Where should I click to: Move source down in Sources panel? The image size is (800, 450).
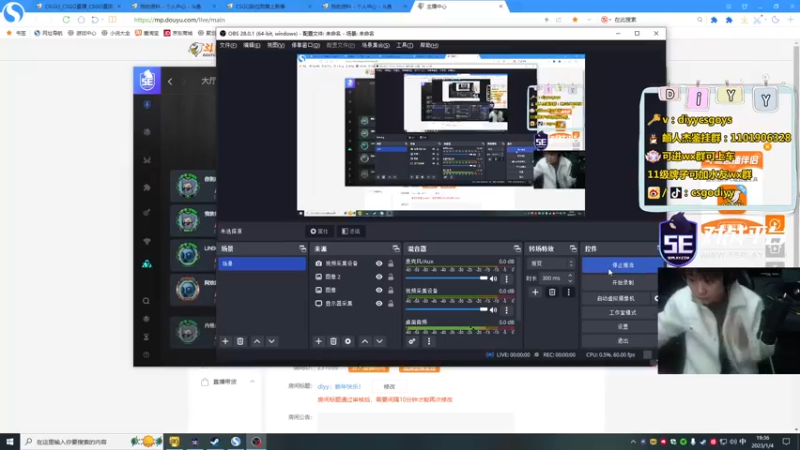pos(380,341)
